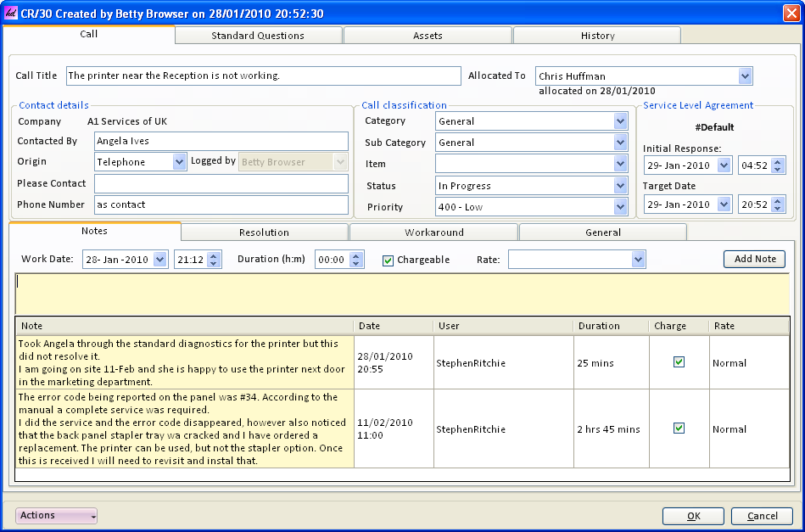Expand the Category dropdown
The image size is (805, 532).
click(x=620, y=121)
